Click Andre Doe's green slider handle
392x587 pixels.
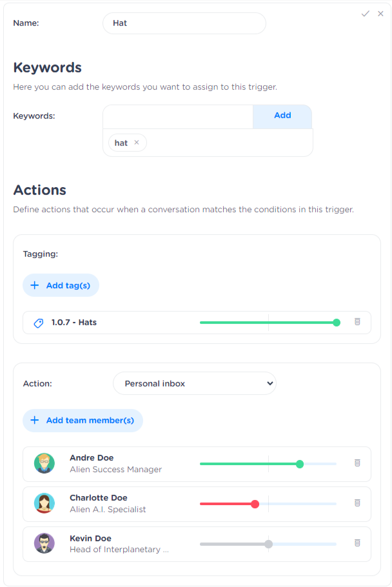pos(300,464)
